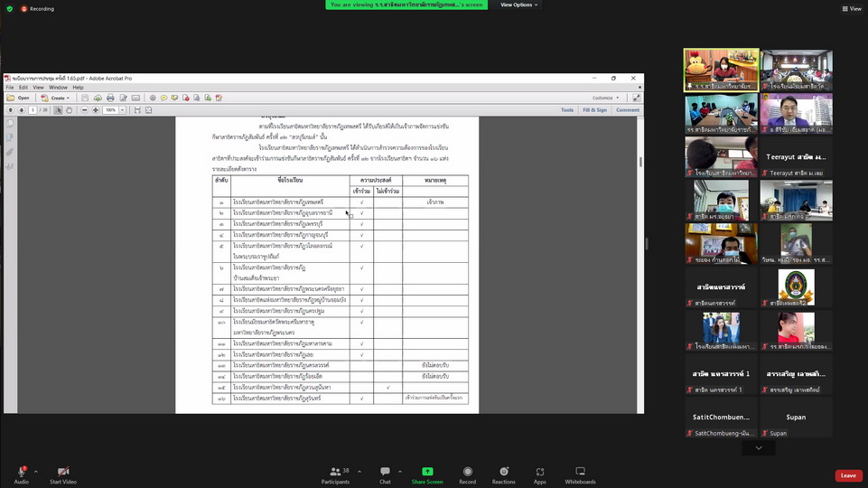This screenshot has height=488, width=868.
Task: Click the green Share Screen button
Action: 427,475
